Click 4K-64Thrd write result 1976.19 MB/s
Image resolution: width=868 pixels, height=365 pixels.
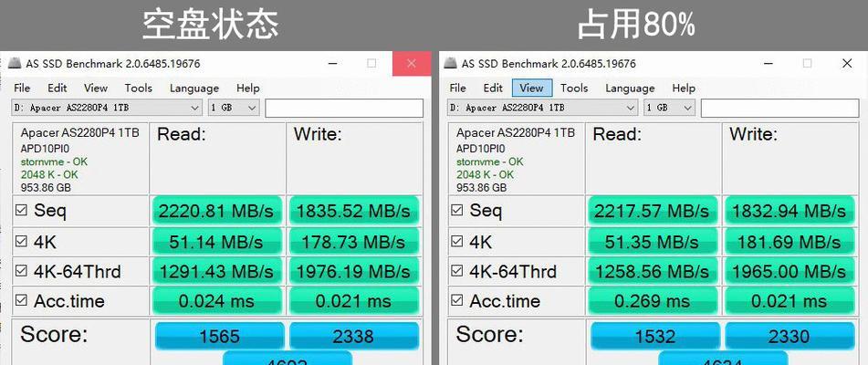[353, 271]
